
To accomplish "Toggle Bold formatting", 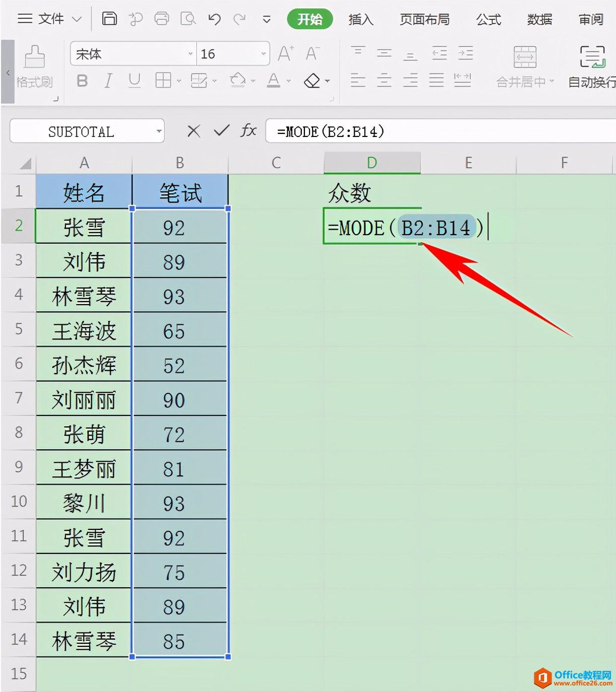I will point(82,81).
